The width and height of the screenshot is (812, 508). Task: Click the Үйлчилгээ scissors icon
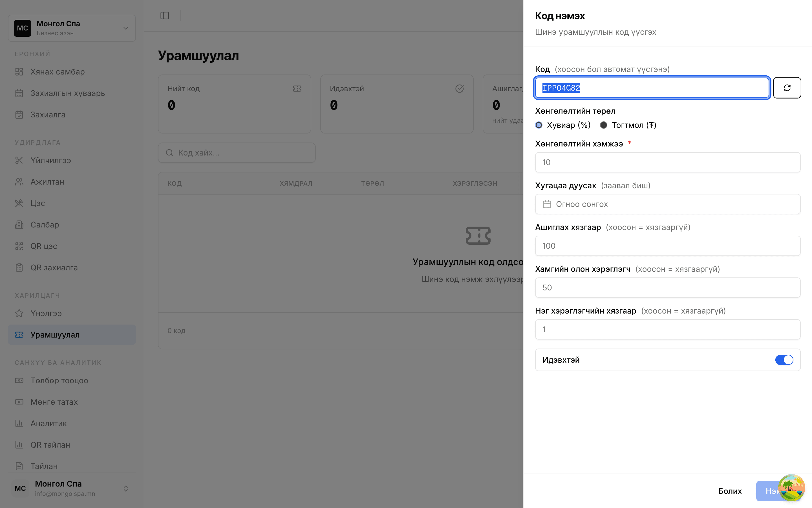[x=19, y=160]
